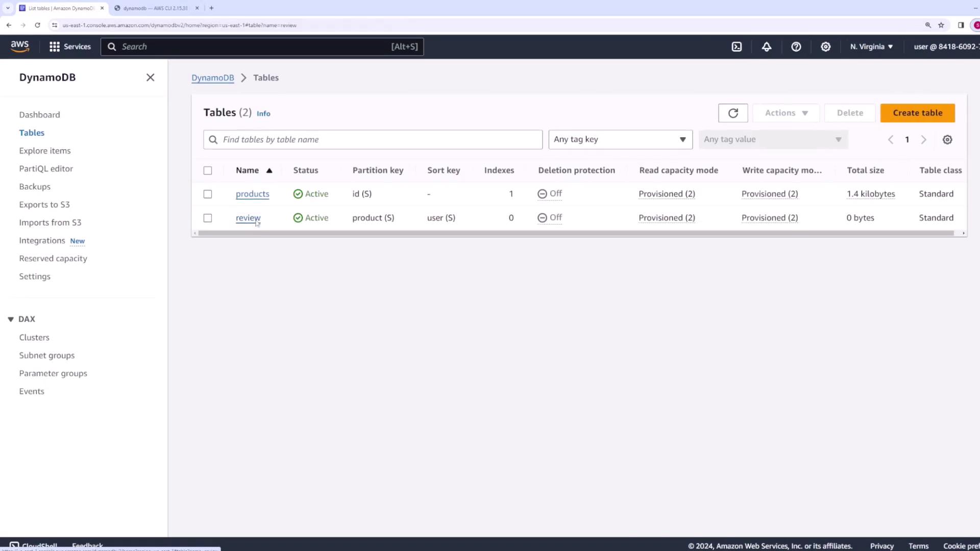Open PartiQL editor from sidebar
Viewport: 980px width, 551px height.
46,168
